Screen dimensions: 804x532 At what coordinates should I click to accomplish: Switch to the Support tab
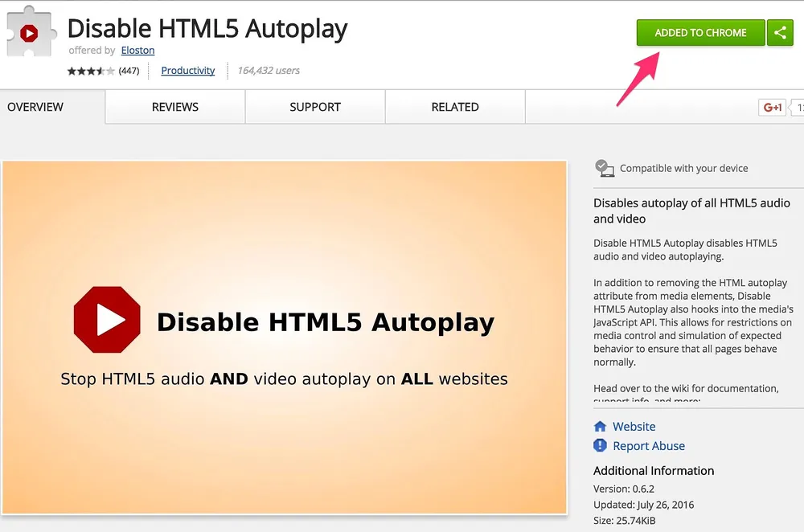[x=315, y=107]
